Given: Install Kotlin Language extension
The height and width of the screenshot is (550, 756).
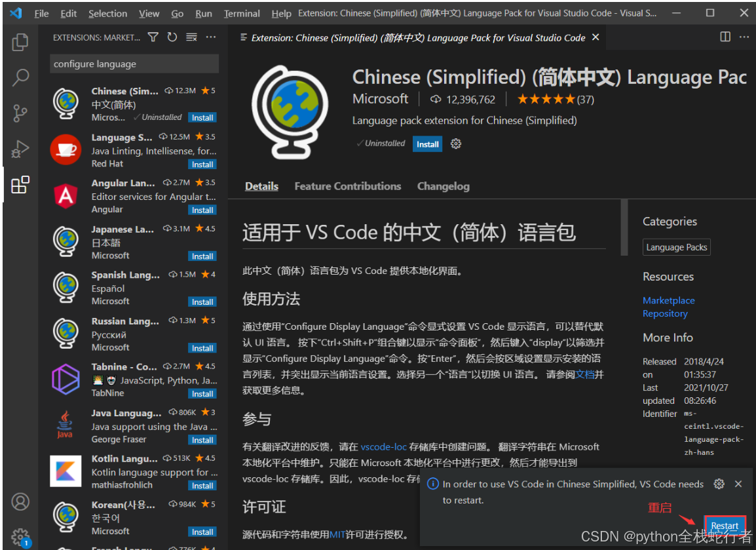Looking at the screenshot, I should point(202,486).
